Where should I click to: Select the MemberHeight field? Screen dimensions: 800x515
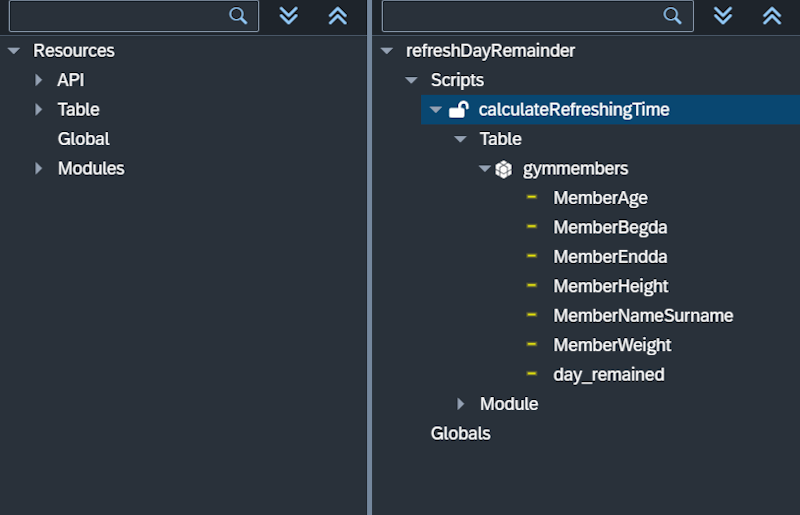click(611, 286)
